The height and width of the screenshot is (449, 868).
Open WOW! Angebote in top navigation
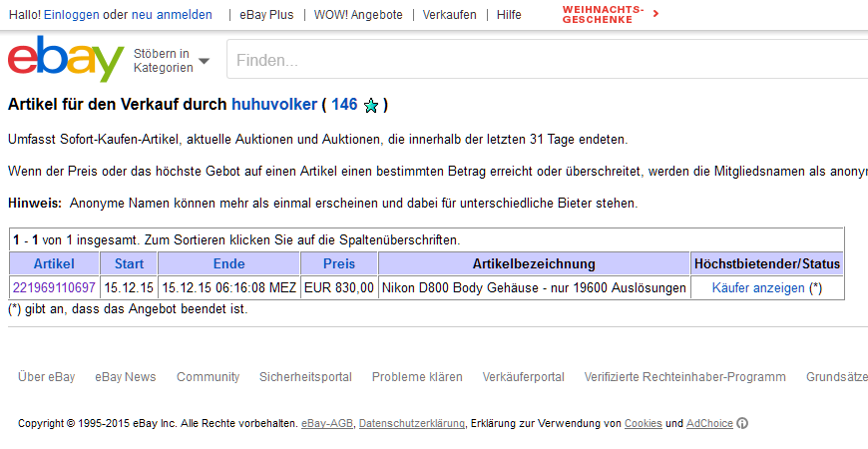pos(358,15)
